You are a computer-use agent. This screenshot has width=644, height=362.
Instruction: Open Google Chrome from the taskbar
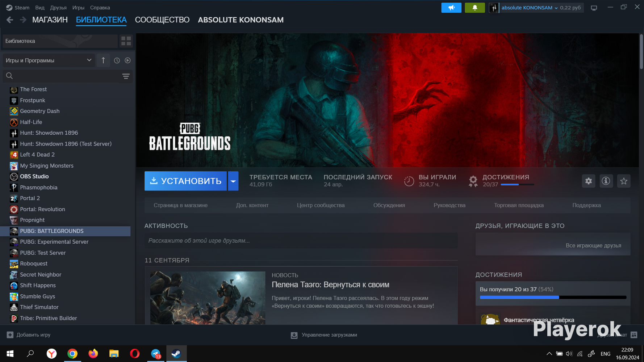72,353
